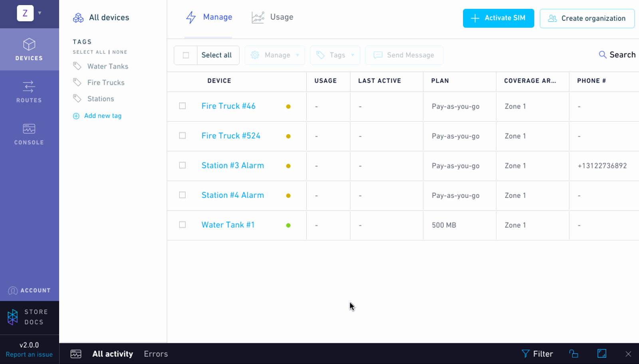Click the Z organization avatar
The width and height of the screenshot is (639, 364).
point(25,13)
